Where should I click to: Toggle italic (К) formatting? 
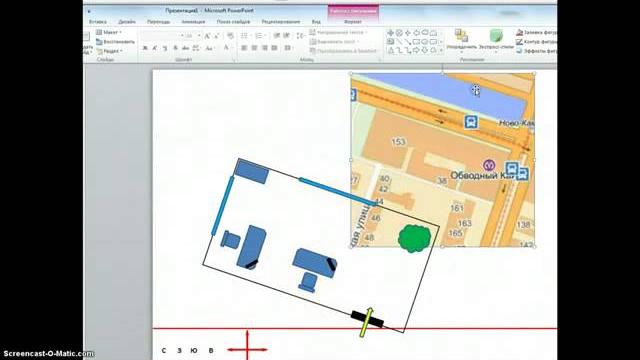click(x=155, y=48)
